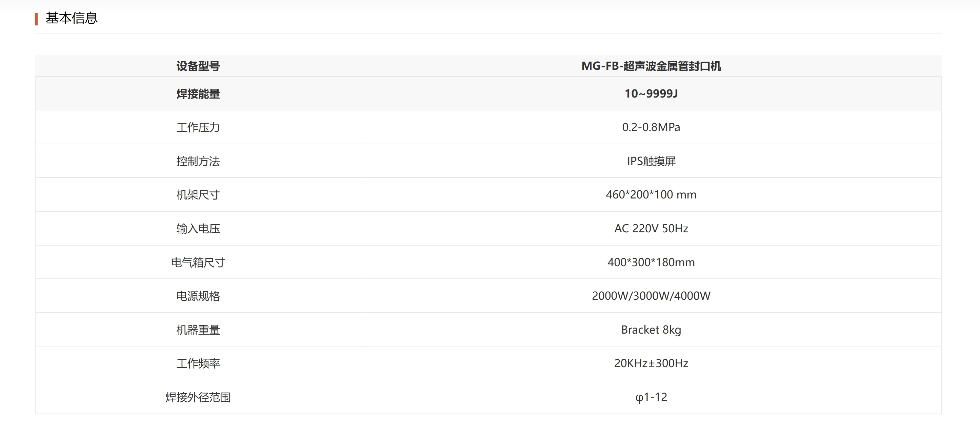
Task: Click the AC 220V 50Hz voltage value
Action: point(651,228)
